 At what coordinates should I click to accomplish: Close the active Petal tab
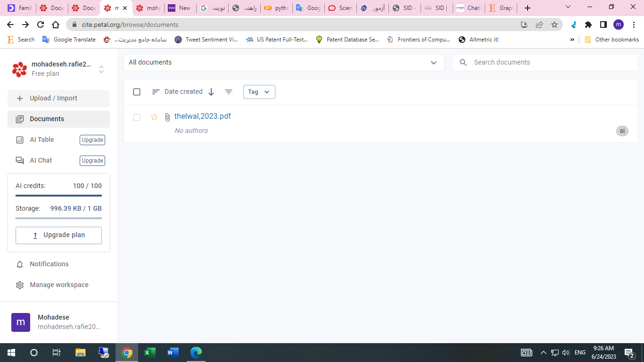point(125,8)
